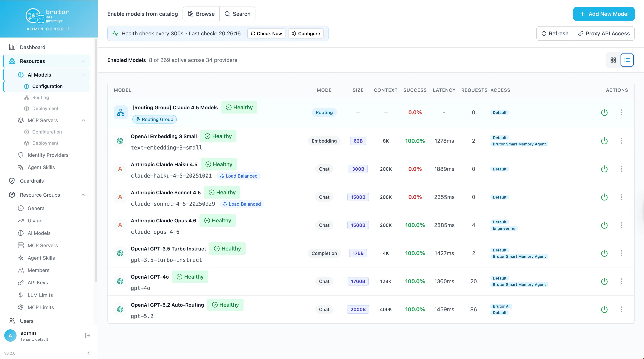Screen dimensions: 644x359
Task: Click the Search catalog button
Action: pos(237,14)
